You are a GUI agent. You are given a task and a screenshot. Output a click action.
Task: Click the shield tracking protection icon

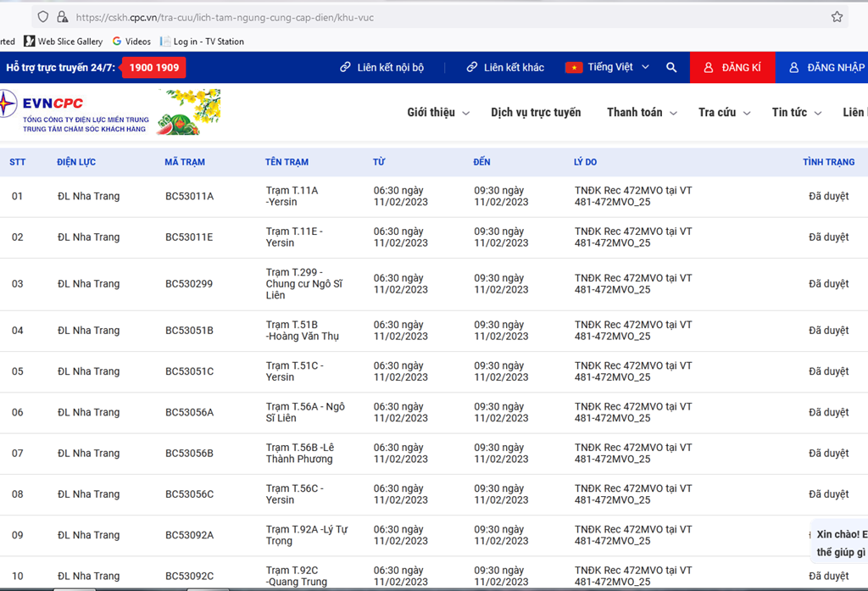43,17
